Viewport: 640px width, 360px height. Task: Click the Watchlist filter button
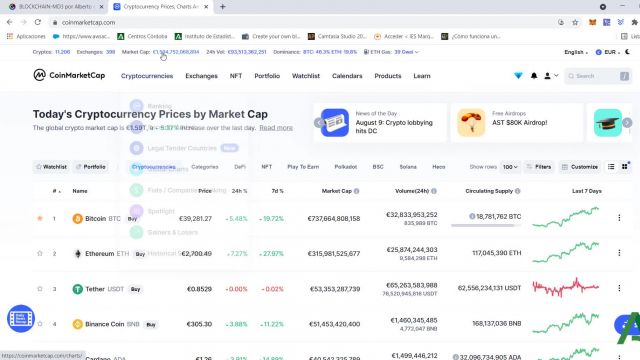coord(51,167)
